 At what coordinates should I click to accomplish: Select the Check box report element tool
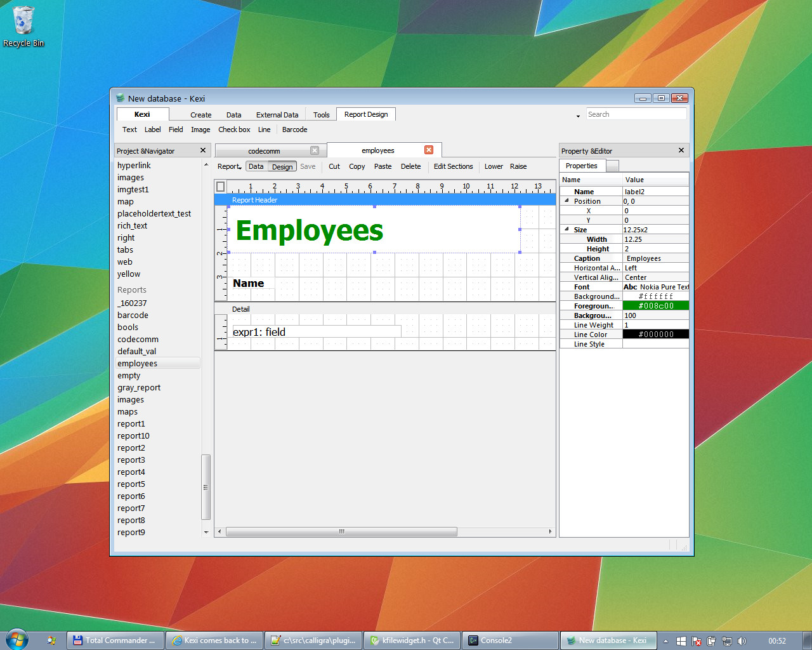[234, 129]
